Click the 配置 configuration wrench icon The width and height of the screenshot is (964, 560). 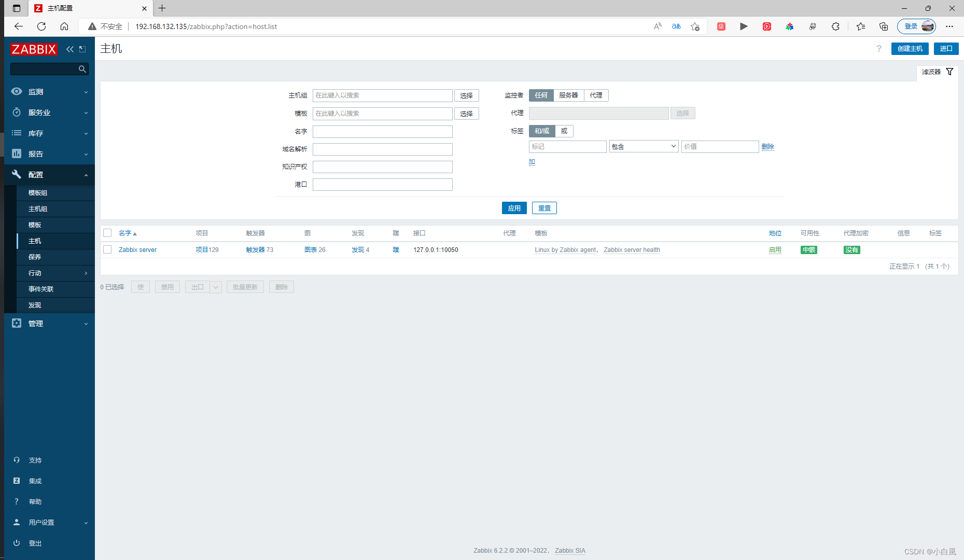click(17, 174)
